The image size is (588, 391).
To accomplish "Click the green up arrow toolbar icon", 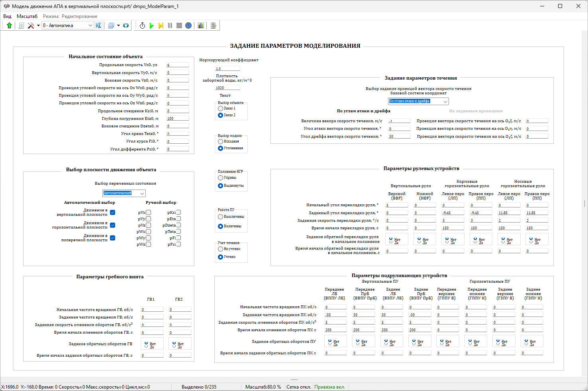I will click(9, 25).
